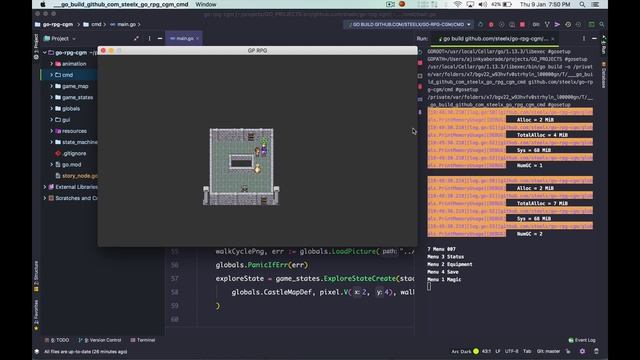Toggle read-only lock icon in status bar

click(x=568, y=351)
